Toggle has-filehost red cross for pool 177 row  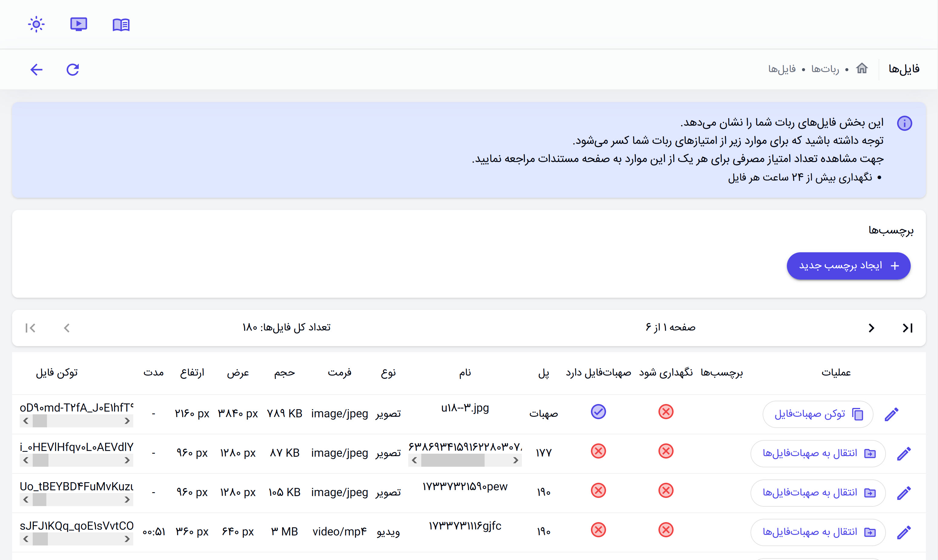[598, 451]
